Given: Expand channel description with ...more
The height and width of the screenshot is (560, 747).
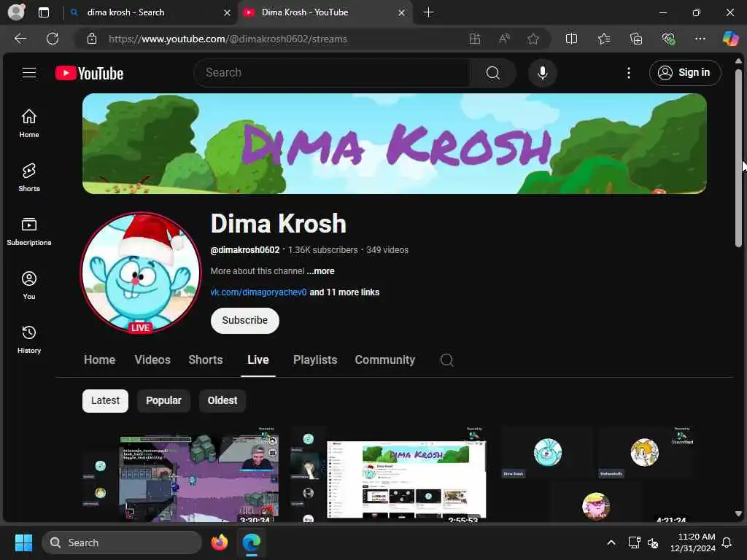Looking at the screenshot, I should [x=321, y=271].
